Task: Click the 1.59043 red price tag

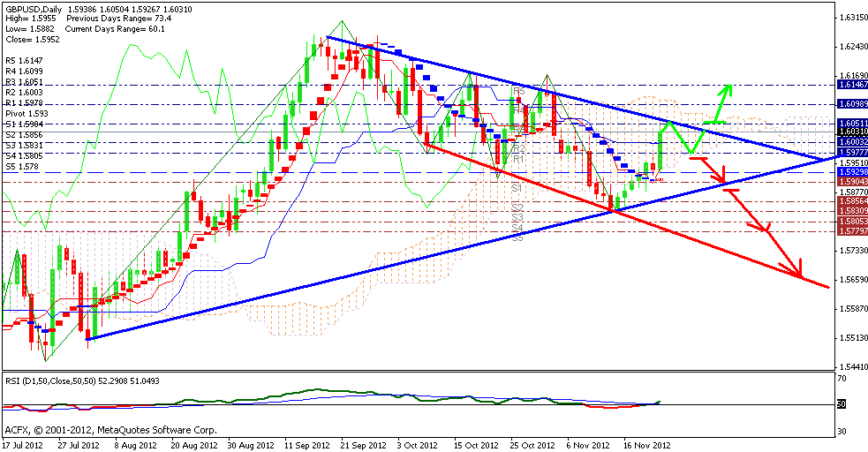Action: (x=852, y=180)
